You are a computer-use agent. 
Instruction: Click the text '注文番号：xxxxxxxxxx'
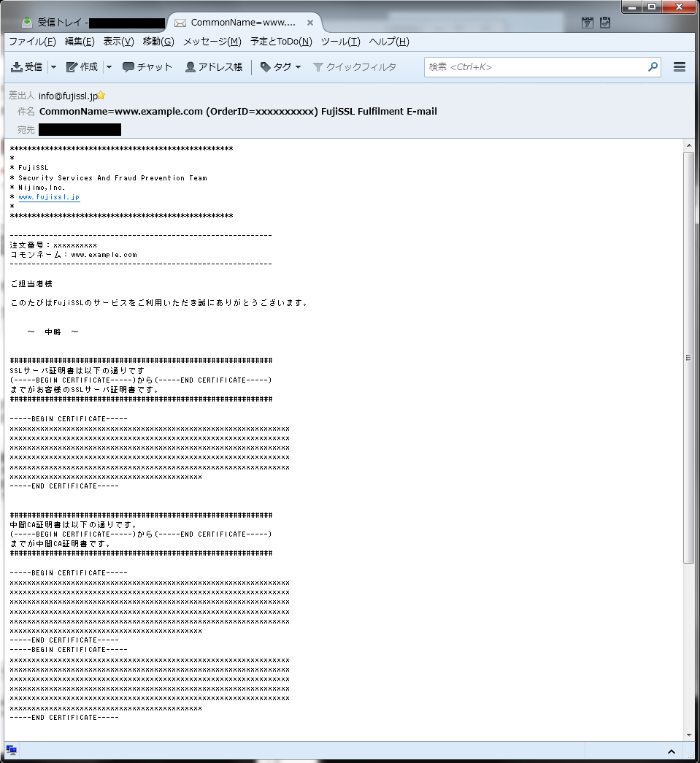[53, 245]
